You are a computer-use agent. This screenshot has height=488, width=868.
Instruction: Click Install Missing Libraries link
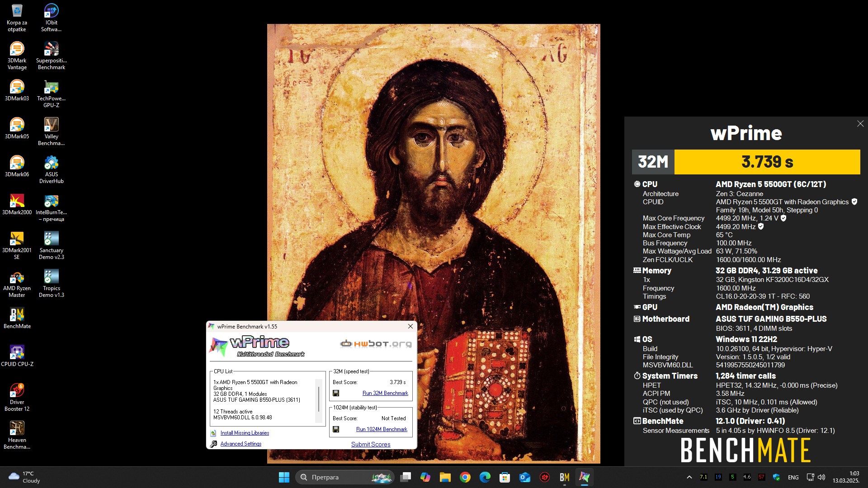(245, 433)
